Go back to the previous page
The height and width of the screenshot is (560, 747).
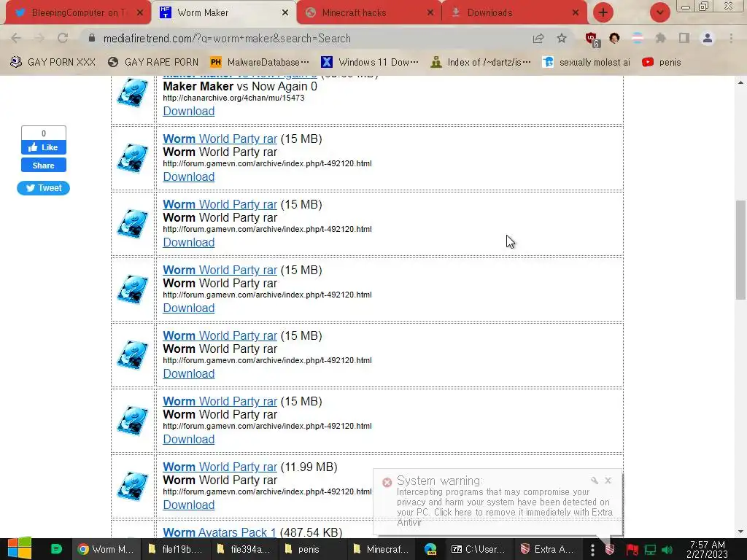16,38
